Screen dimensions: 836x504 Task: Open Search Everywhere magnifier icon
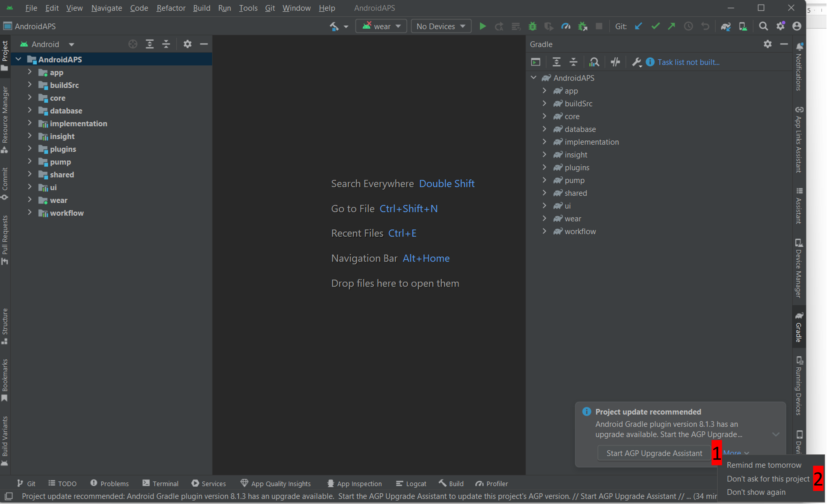tap(763, 26)
